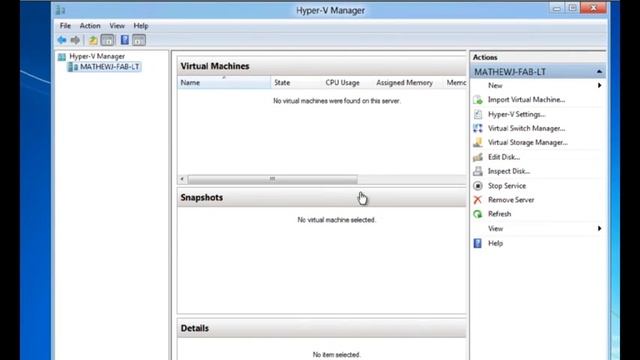This screenshot has height=360, width=640.
Task: Select MATHEWJ-FAB-LT server in tree
Action: [109, 67]
